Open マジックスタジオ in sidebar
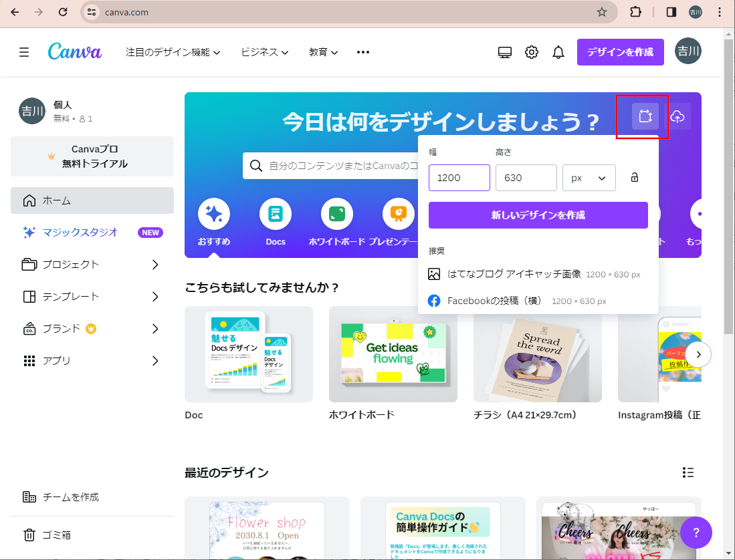Viewport: 735px width, 560px height. click(x=80, y=233)
